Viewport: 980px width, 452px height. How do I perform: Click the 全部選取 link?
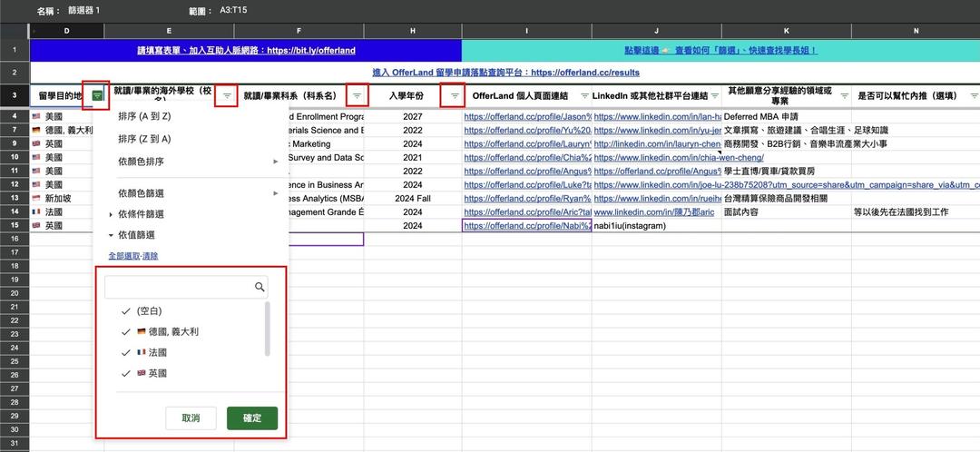coord(124,256)
